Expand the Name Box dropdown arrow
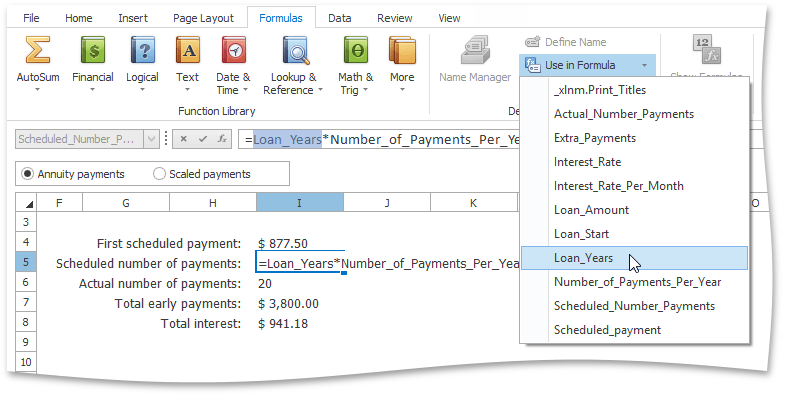The width and height of the screenshot is (786, 398). point(151,139)
